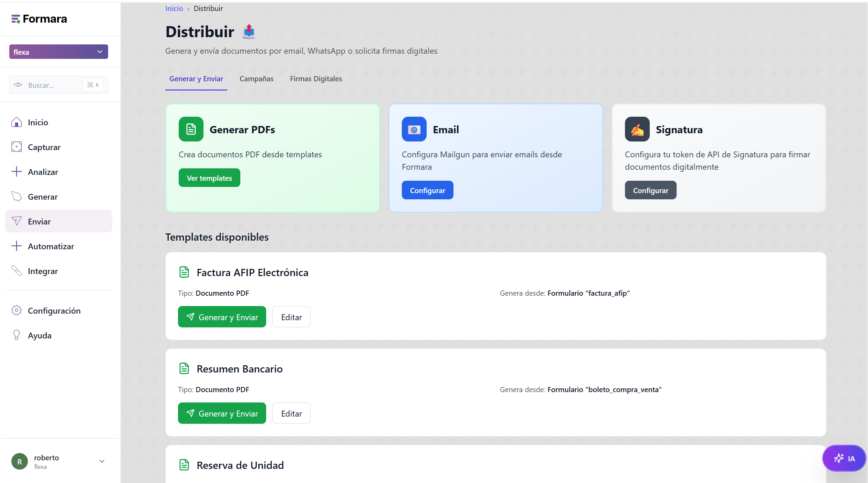
Task: Click the Generar PDFs document icon
Action: (191, 129)
